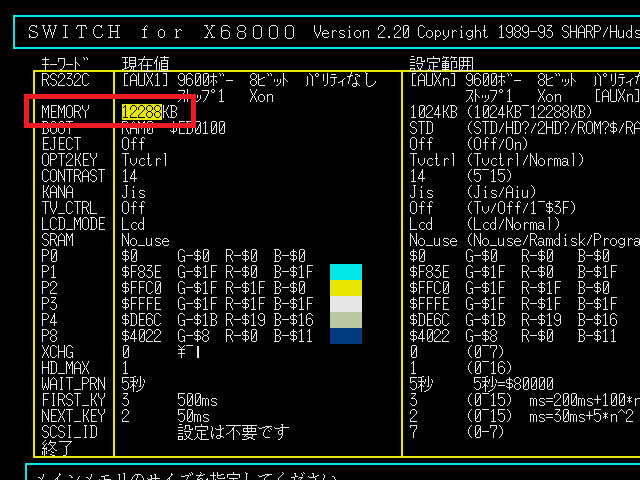Select the NEXT_KEY keyword

point(73,416)
